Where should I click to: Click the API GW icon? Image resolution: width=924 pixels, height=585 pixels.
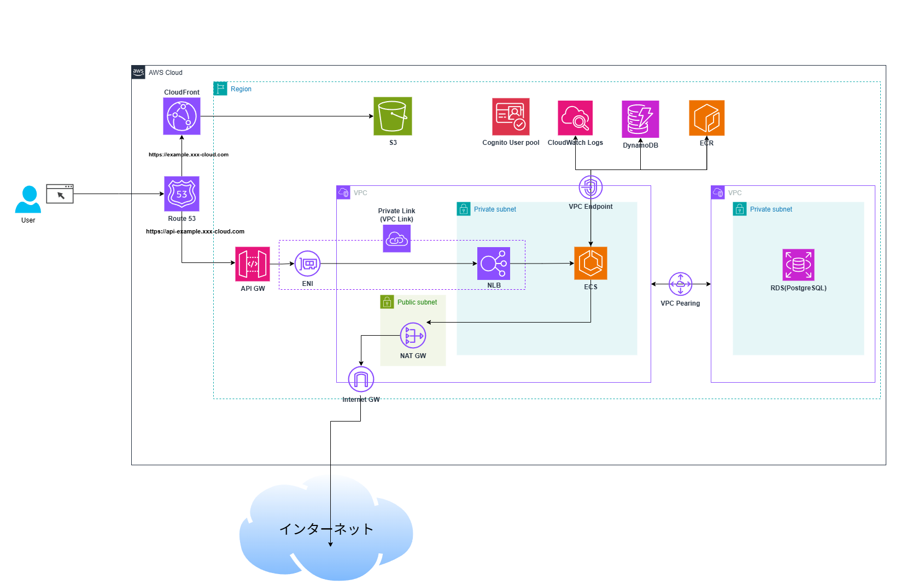tap(252, 265)
